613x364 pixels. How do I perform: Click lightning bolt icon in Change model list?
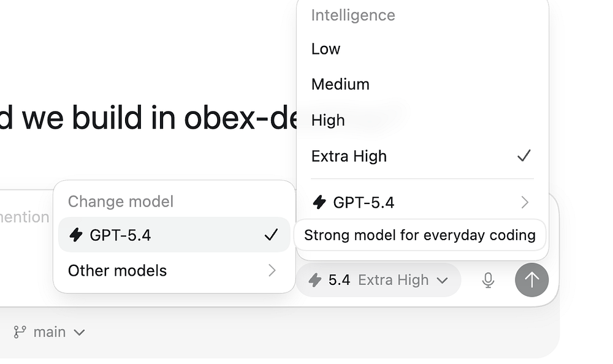(x=76, y=235)
